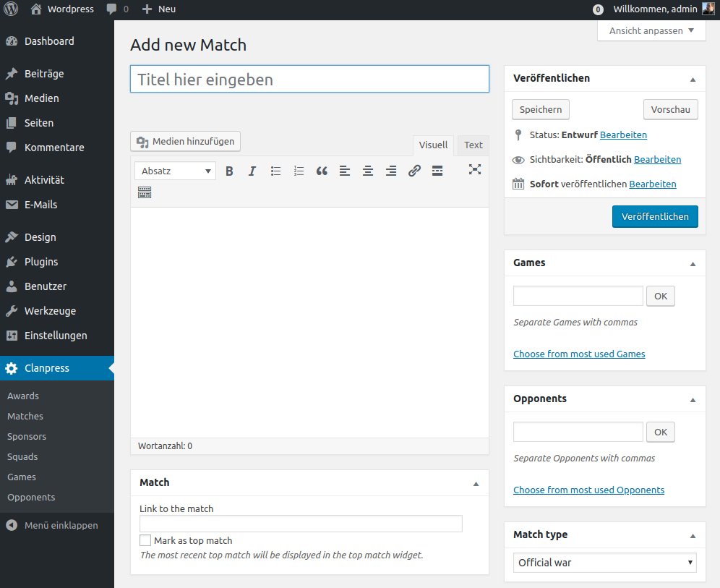Click the Link to the match field

click(301, 524)
